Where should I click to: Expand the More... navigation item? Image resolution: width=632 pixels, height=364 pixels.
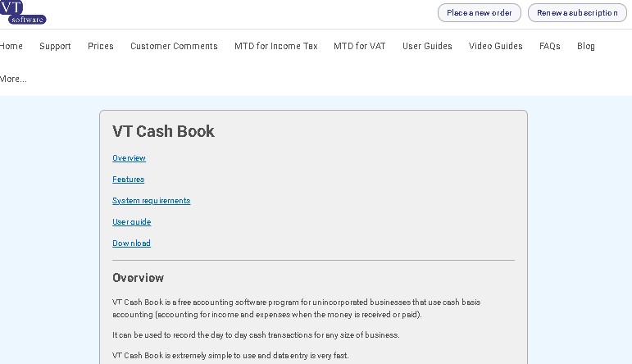point(13,79)
